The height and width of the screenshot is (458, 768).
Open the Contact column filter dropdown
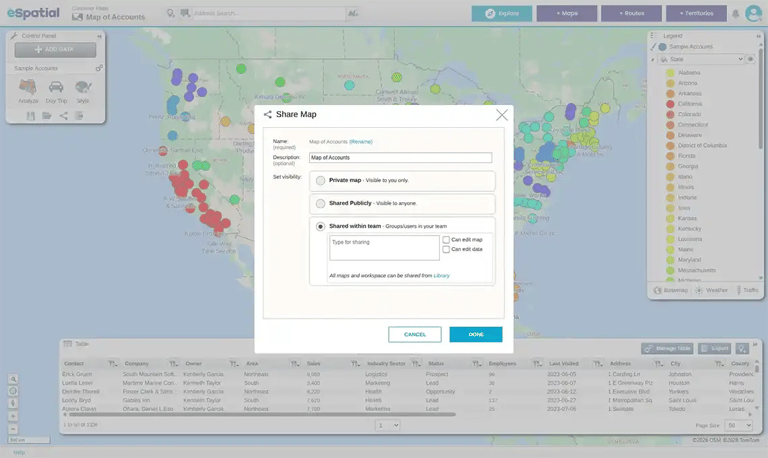pos(112,363)
